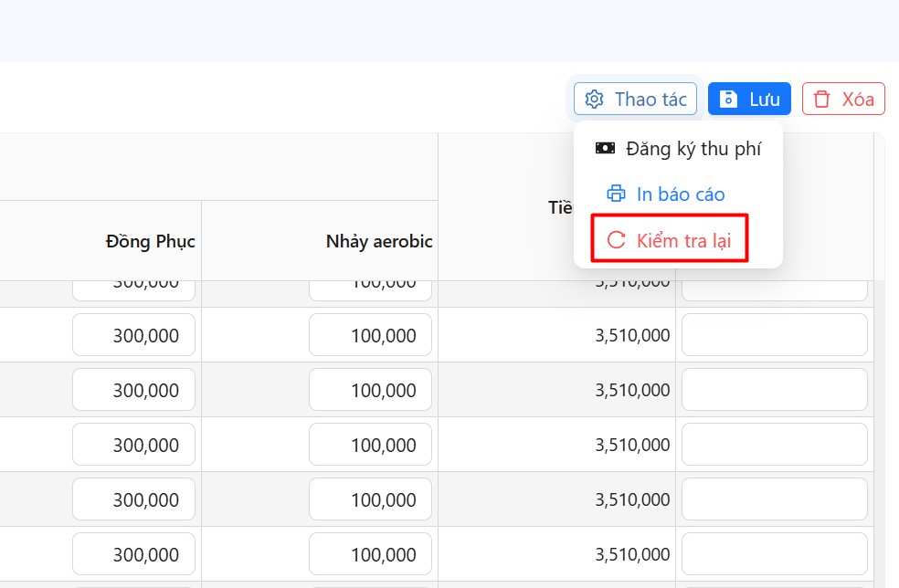The width and height of the screenshot is (899, 588).
Task: Click empty input in last fully visible row
Action: click(x=774, y=554)
